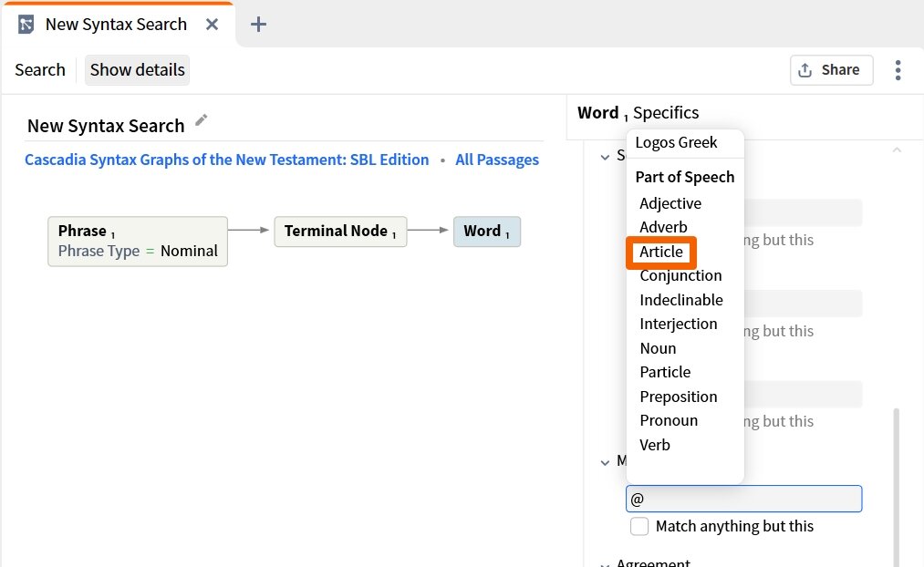
Task: Choose Particle from Part of Speech list
Action: coord(665,372)
